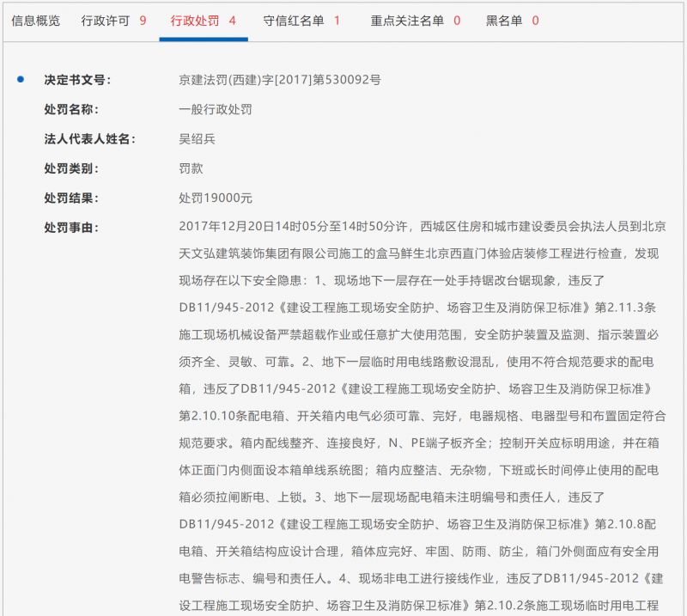
Task: Click the line starting 须齐全、灵敏、可靠
Action: click(x=416, y=362)
